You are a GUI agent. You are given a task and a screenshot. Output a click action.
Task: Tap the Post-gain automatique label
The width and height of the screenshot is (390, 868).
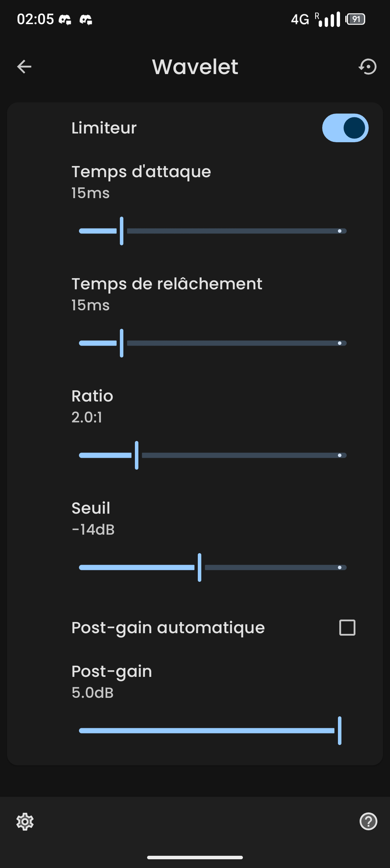[168, 628]
